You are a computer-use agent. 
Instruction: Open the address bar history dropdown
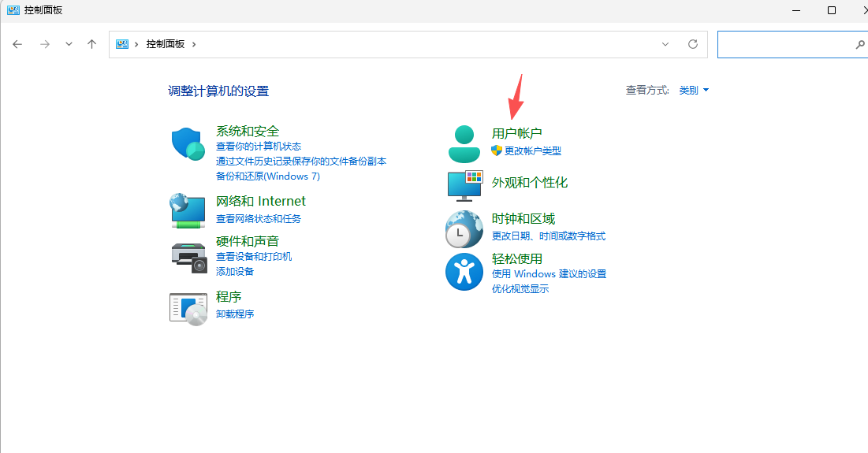pyautogui.click(x=665, y=44)
